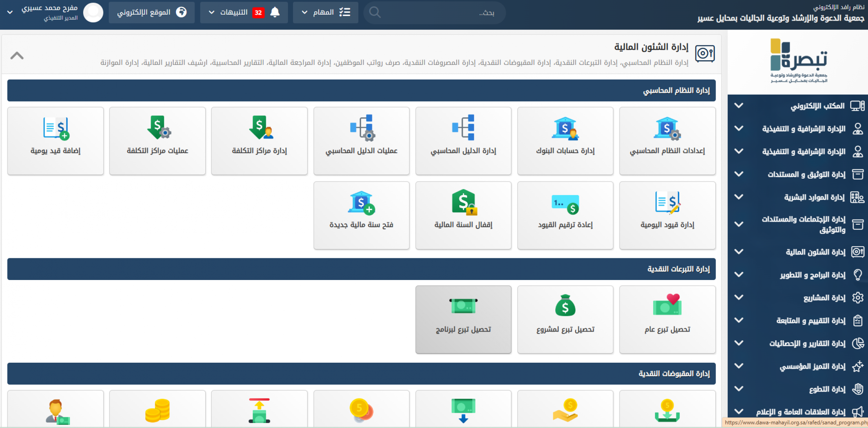Click the إضافة قيد يومية tile
Image resolution: width=868 pixels, height=428 pixels.
click(x=55, y=141)
